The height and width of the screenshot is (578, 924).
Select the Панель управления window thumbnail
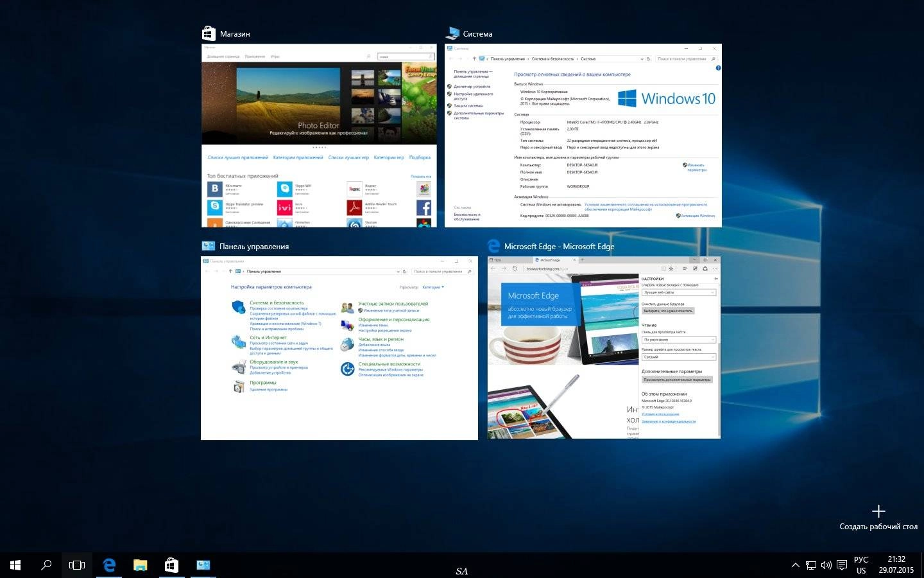click(339, 348)
